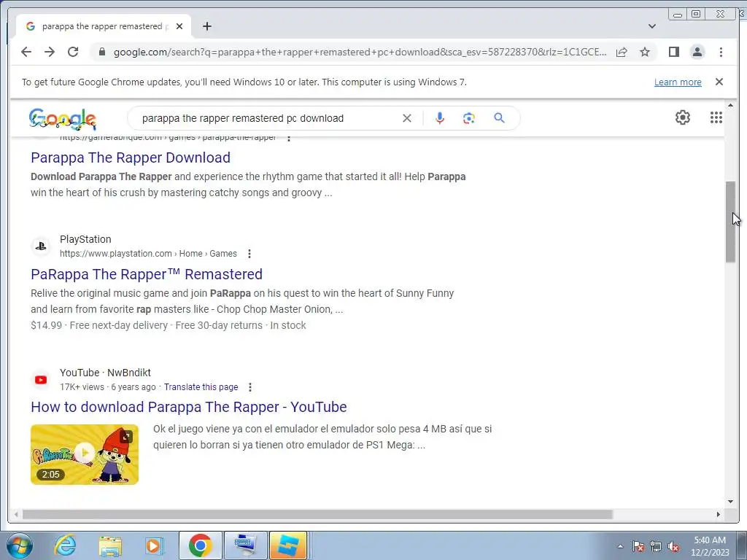Click the browser forward arrow
This screenshot has width=747, height=560.
(50, 52)
